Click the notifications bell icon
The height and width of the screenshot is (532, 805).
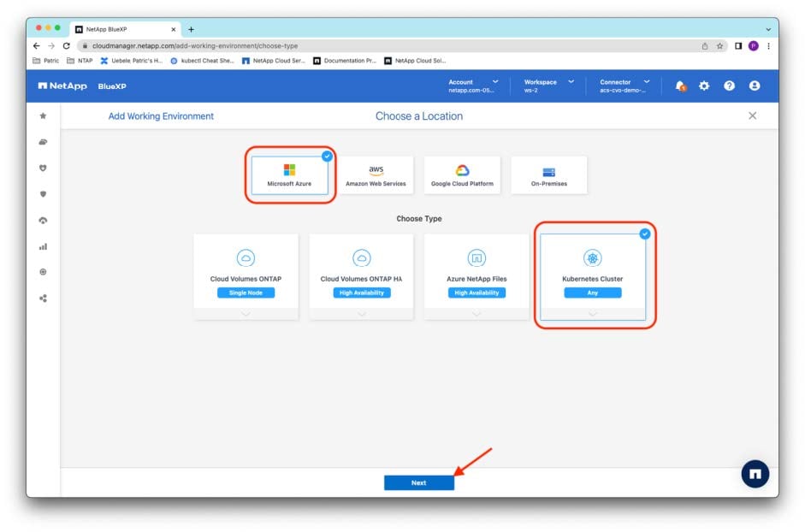pos(680,86)
